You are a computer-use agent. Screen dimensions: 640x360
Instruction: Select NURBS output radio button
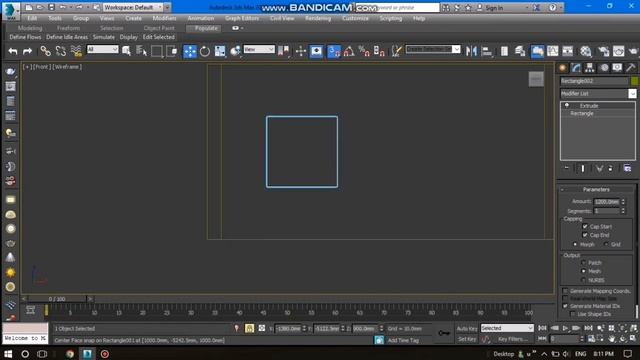(583, 280)
